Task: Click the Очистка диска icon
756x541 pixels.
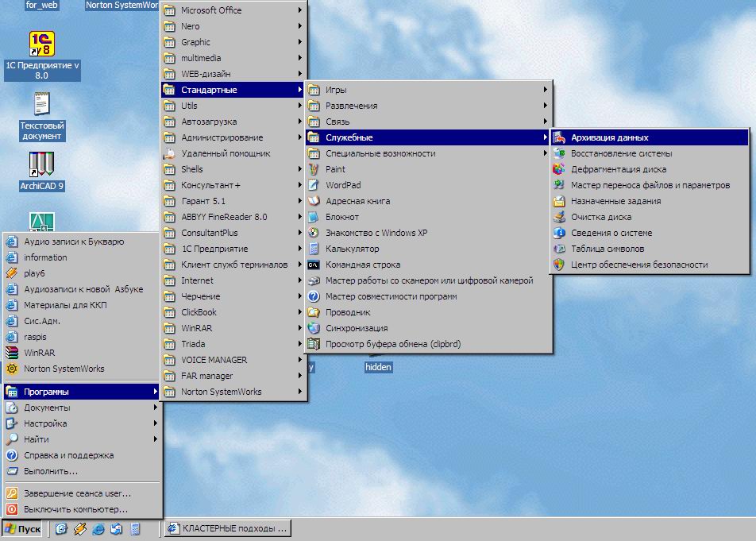Action: click(x=559, y=217)
